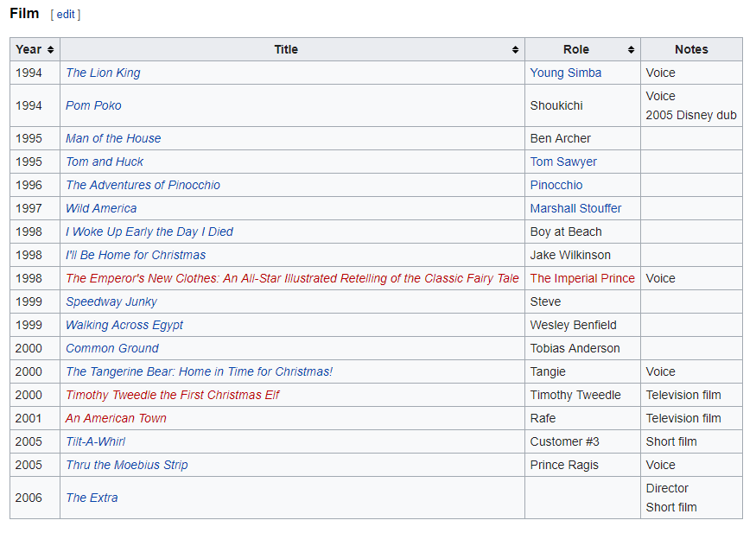Open the Wild America link
This screenshot has width=756, height=533.
(x=101, y=208)
